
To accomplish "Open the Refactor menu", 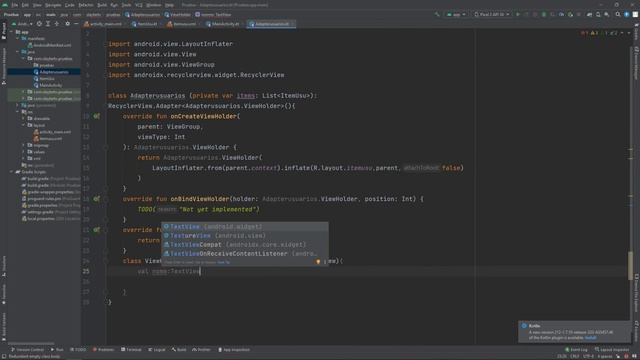I will (x=86, y=5).
